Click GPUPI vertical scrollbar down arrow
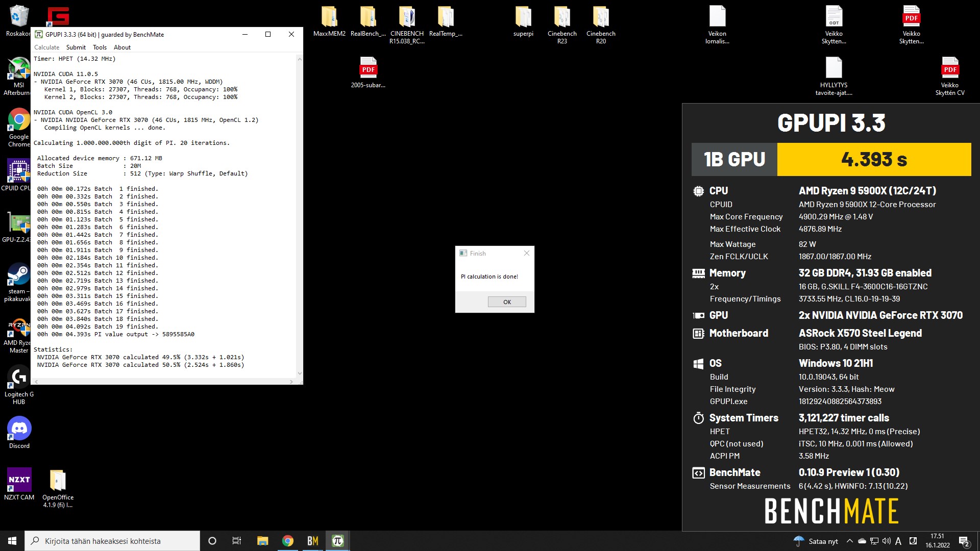This screenshot has height=551, width=980. [x=300, y=373]
